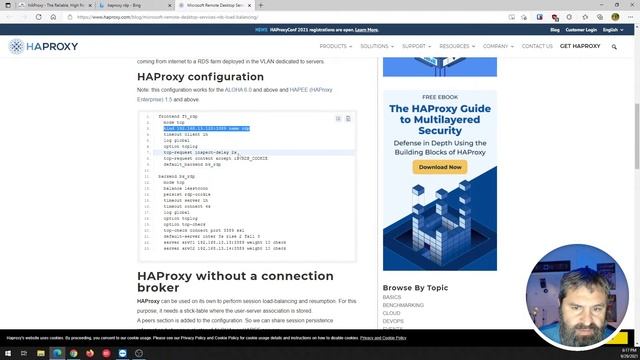Viewport: 640px width, 360px height.
Task: Open the BENCHMARKING topic link
Action: [x=403, y=305]
